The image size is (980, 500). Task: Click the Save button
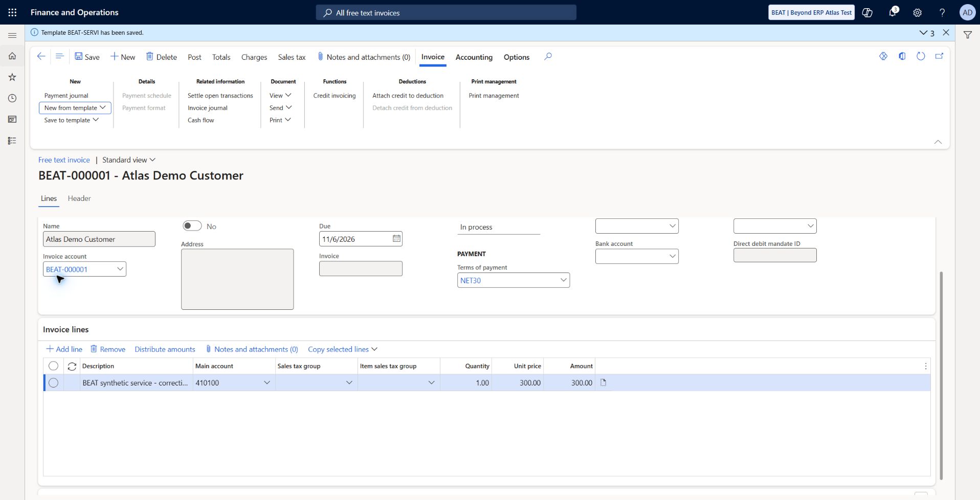click(x=87, y=57)
